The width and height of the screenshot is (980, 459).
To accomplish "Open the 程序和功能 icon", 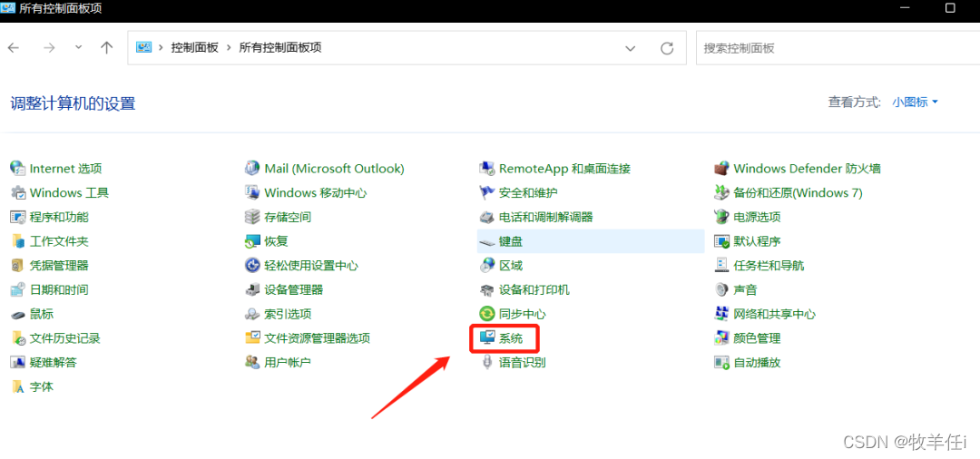I will coord(18,218).
